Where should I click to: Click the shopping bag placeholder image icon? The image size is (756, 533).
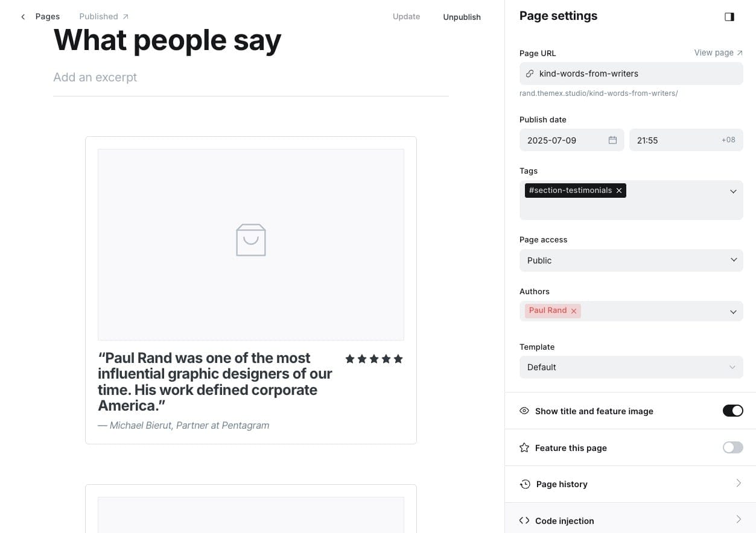(251, 240)
